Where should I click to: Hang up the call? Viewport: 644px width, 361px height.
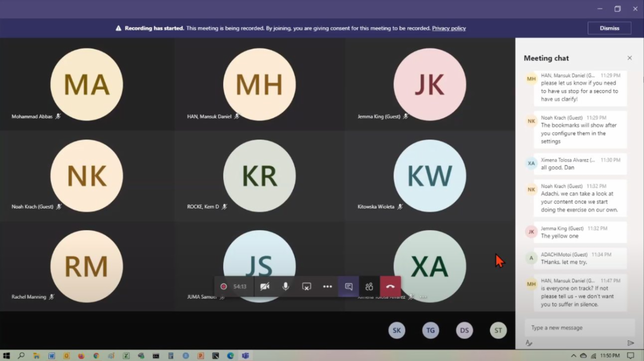[390, 286]
